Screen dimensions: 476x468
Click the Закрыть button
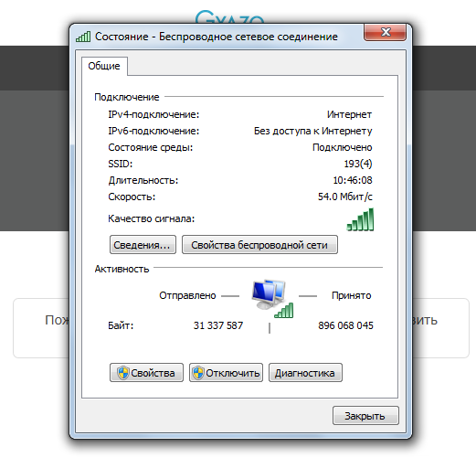pos(365,416)
